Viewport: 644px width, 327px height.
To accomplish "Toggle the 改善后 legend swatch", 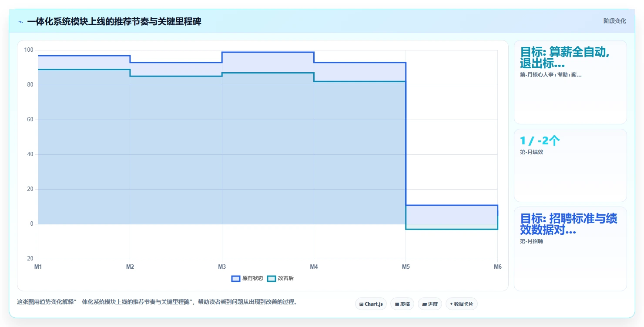I will [x=272, y=278].
